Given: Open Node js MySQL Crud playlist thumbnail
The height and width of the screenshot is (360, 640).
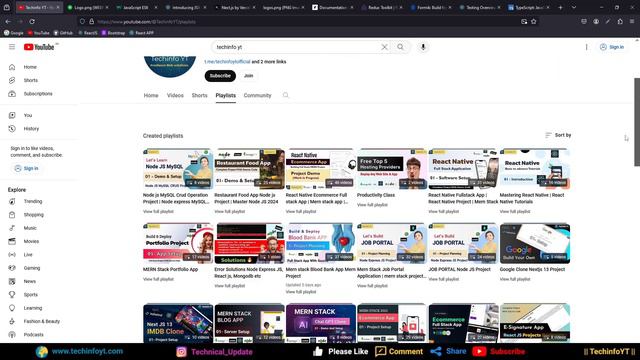Looking at the screenshot, I should (x=178, y=169).
